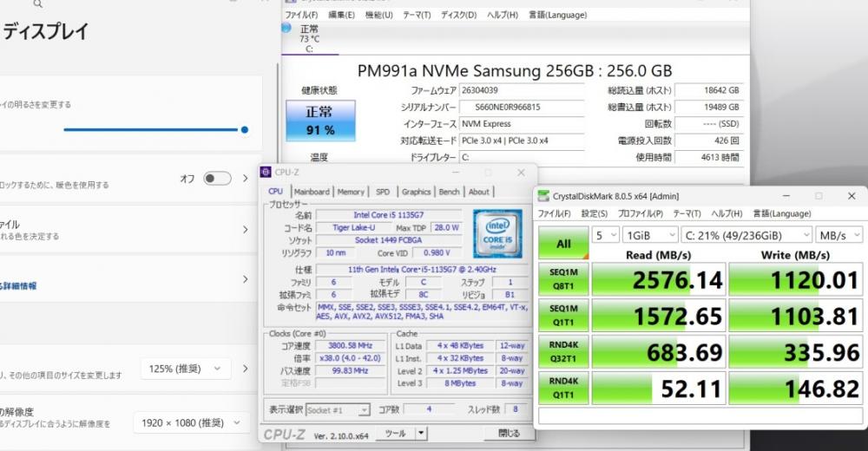
Task: Open the 1GiB test size dropdown
Action: pyautogui.click(x=649, y=234)
